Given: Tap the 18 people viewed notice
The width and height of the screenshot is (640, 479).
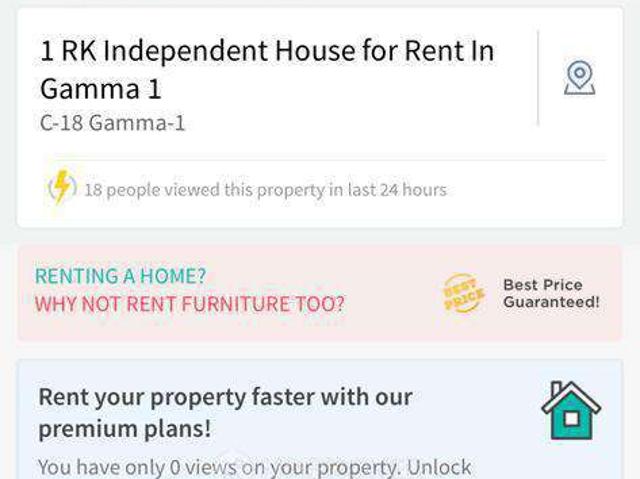Looking at the screenshot, I should coord(265,189).
